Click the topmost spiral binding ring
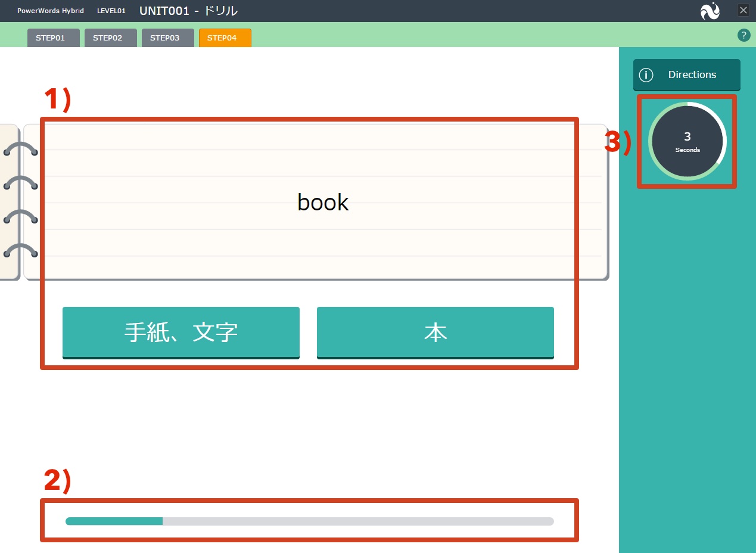Image resolution: width=756 pixels, height=553 pixels. [x=20, y=150]
